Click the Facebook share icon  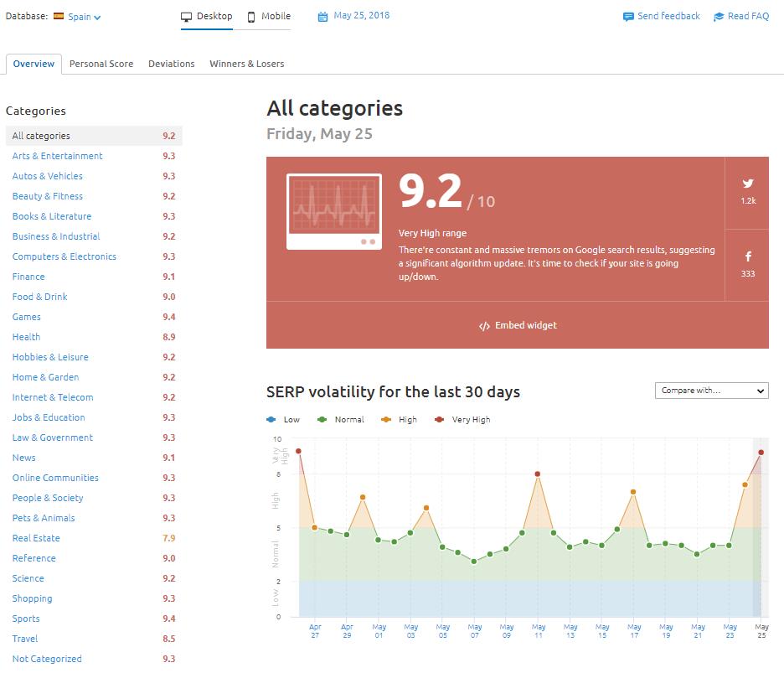click(747, 257)
